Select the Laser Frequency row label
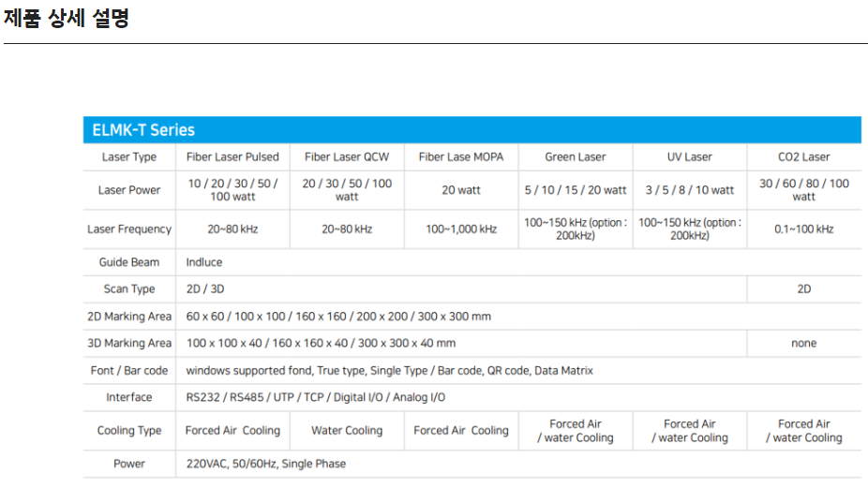This screenshot has width=868, height=488. point(129,229)
